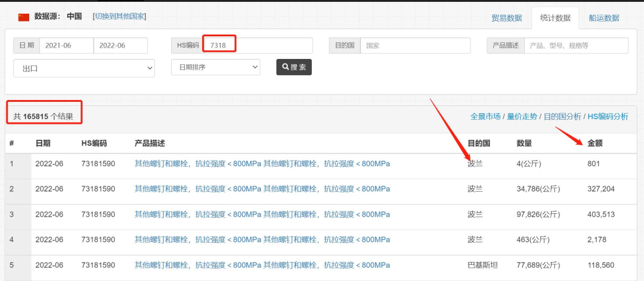Click start date field 2021-06
Viewport: 644px width, 281px height.
pos(67,45)
